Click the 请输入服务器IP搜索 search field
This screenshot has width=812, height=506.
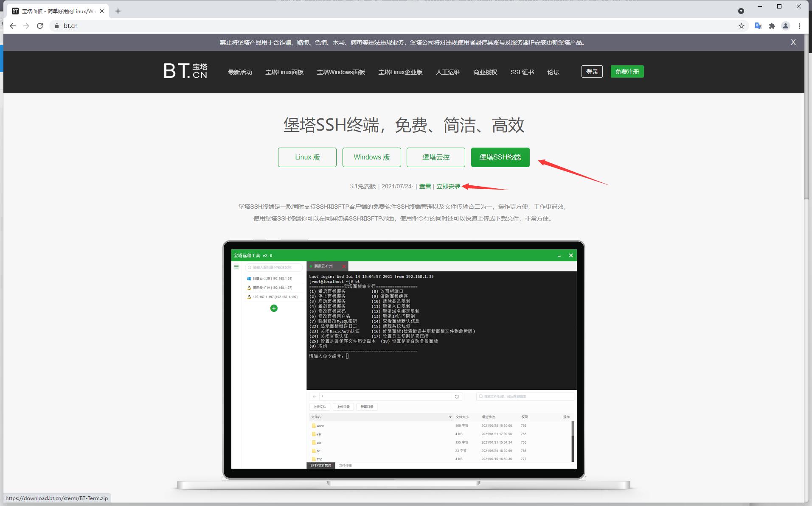(274, 267)
